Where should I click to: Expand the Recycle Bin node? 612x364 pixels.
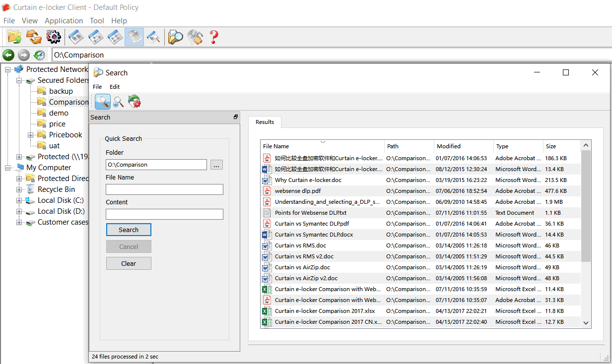19,189
